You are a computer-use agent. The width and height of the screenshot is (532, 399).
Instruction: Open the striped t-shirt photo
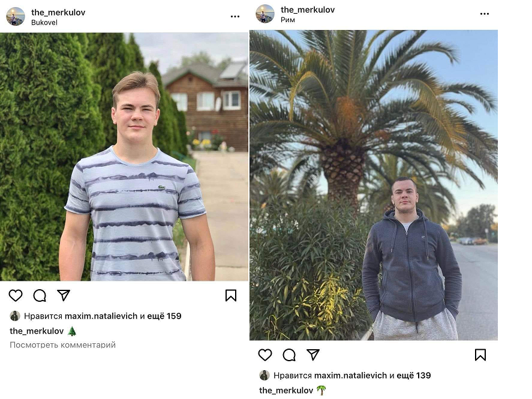(124, 157)
